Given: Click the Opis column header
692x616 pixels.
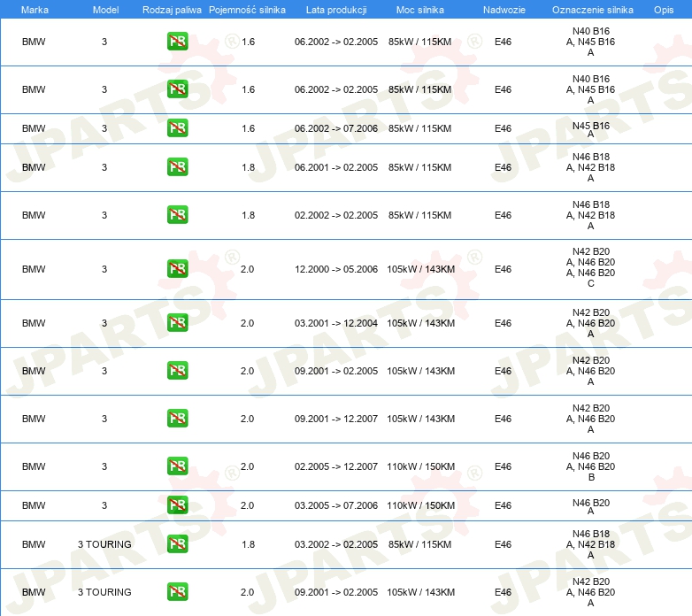Looking at the screenshot, I should [664, 10].
